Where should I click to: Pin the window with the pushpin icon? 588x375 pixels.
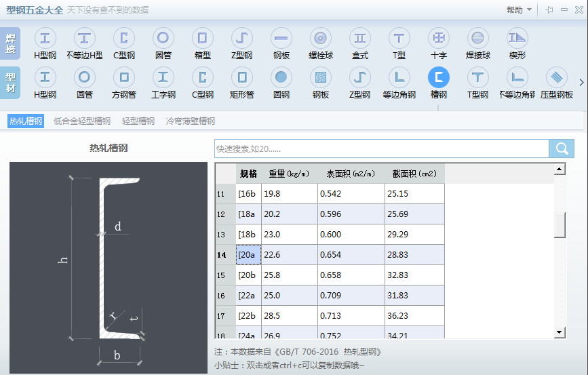[x=549, y=10]
